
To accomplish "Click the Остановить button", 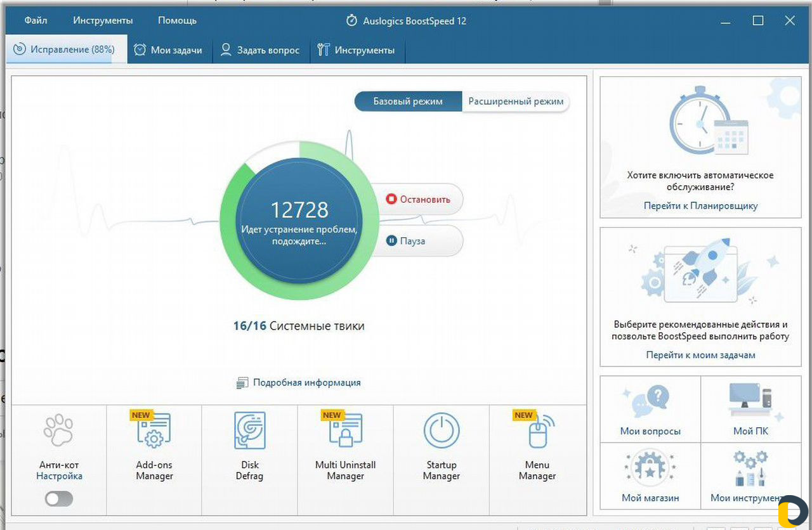I will pos(419,199).
